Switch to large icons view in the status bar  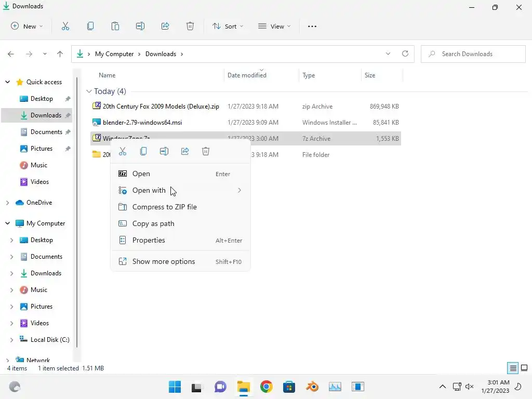[x=524, y=368]
